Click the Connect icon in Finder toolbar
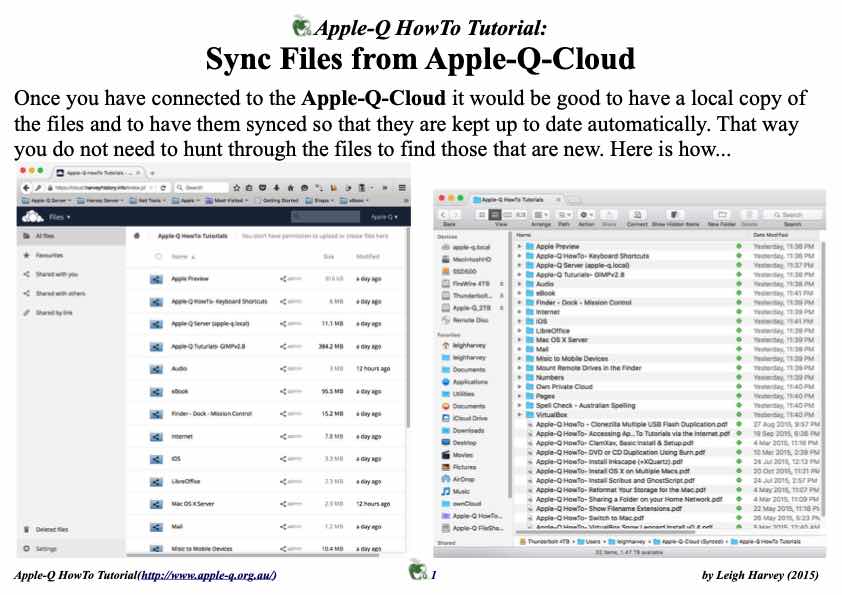 pyautogui.click(x=637, y=215)
